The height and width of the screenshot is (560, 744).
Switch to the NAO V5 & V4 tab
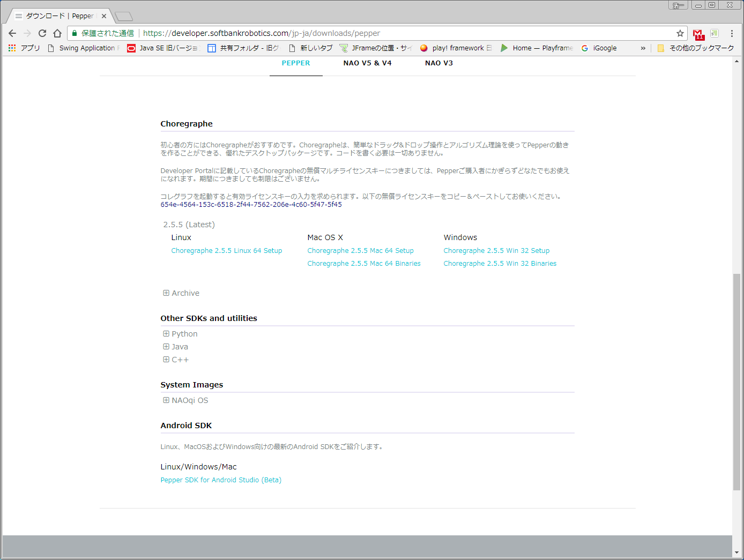(367, 63)
